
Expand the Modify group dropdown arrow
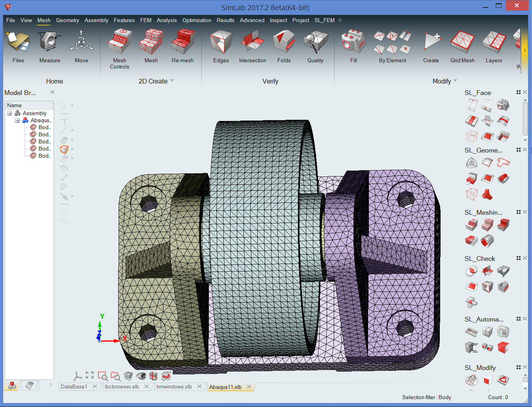coord(456,81)
